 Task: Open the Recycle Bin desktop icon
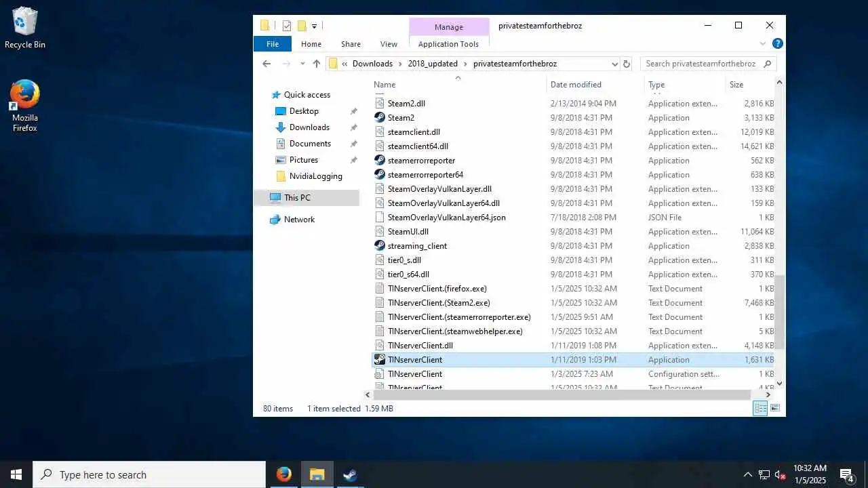click(x=25, y=28)
